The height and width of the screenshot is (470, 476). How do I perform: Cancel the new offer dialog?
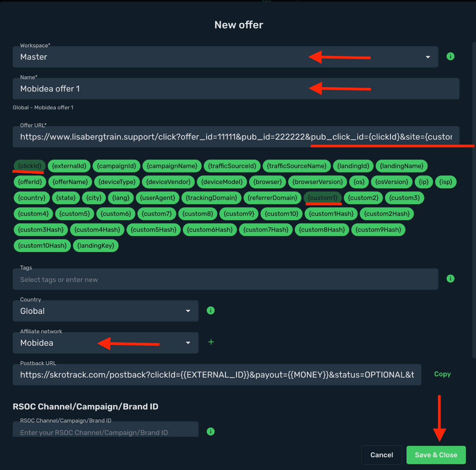pyautogui.click(x=382, y=455)
